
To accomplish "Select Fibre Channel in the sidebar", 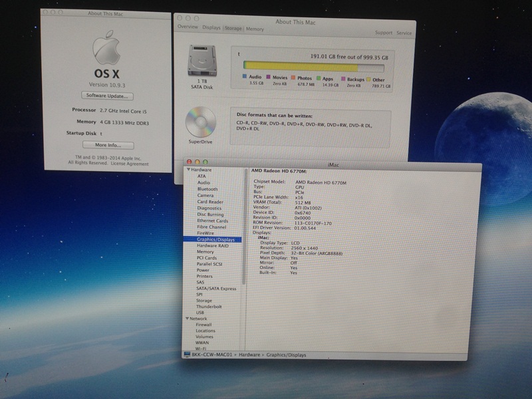I will pyautogui.click(x=211, y=227).
